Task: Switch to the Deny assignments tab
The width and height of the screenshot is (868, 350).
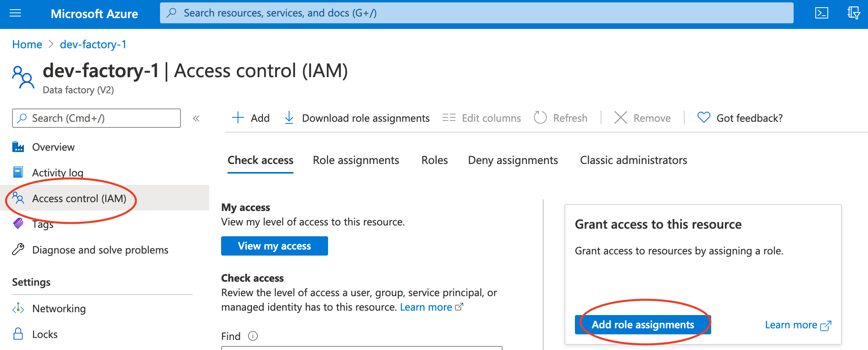Action: pos(513,160)
